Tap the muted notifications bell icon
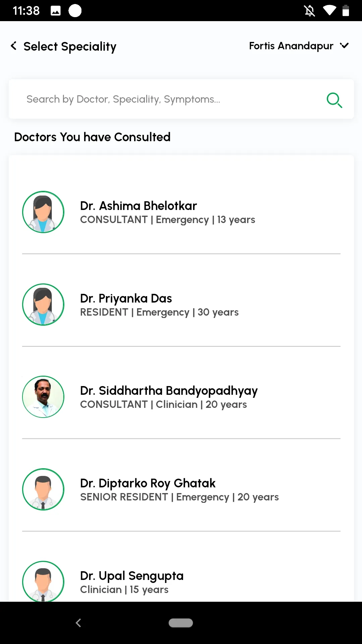This screenshot has height=644, width=362. coord(309,11)
